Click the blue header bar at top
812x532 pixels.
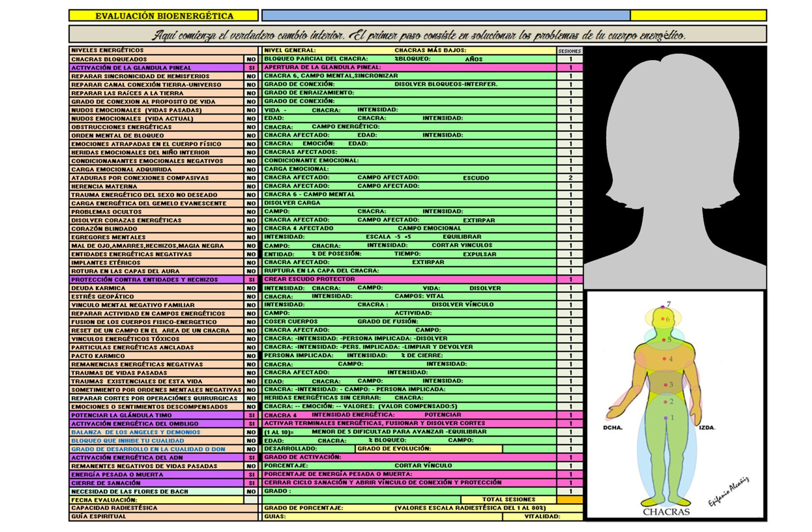coord(446,16)
